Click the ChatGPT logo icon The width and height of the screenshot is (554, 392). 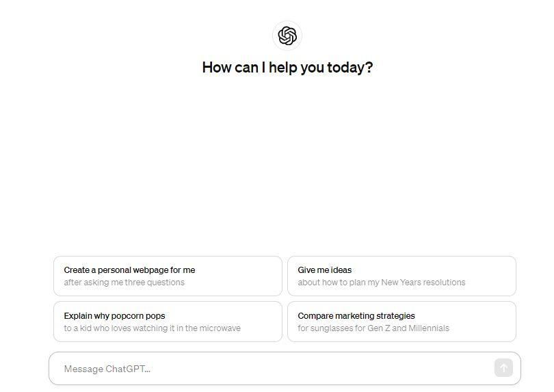pos(287,36)
